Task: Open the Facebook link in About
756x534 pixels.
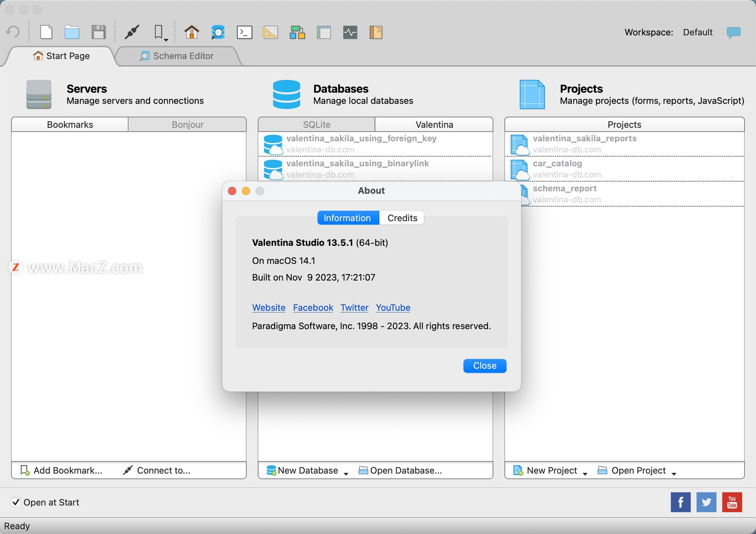Action: pyautogui.click(x=313, y=307)
